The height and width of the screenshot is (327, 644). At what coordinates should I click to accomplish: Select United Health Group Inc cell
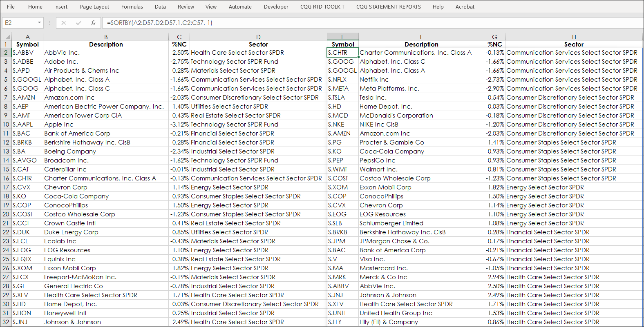(421, 313)
